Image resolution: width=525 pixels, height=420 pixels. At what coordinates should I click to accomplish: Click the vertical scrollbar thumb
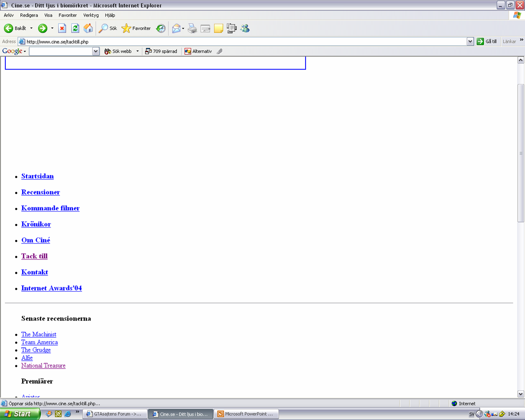click(521, 153)
